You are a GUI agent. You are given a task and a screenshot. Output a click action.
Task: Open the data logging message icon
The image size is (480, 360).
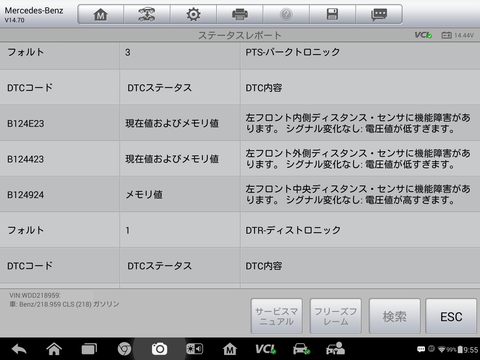tap(379, 14)
